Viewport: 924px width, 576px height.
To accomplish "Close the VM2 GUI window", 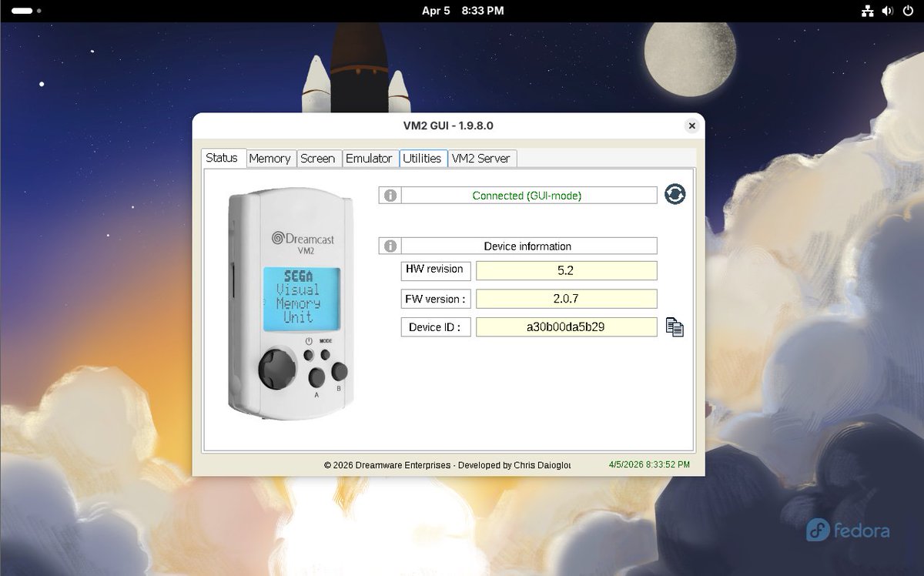I will coord(691,126).
